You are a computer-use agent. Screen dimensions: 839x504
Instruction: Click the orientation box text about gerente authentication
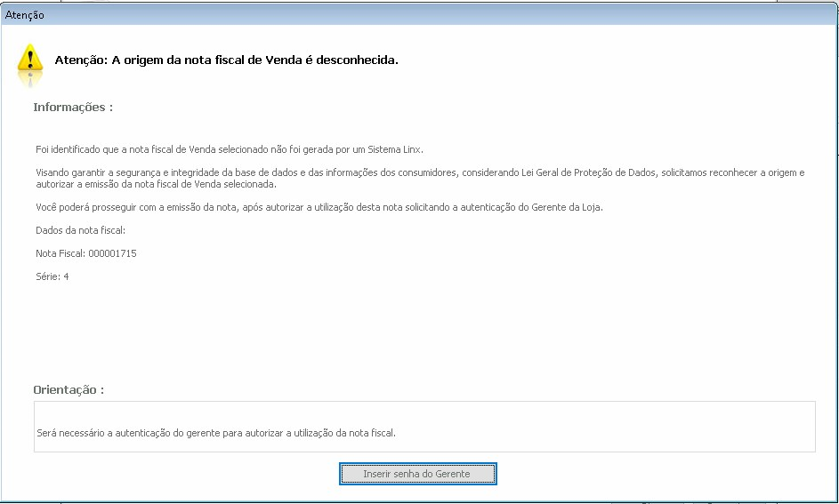click(x=216, y=433)
